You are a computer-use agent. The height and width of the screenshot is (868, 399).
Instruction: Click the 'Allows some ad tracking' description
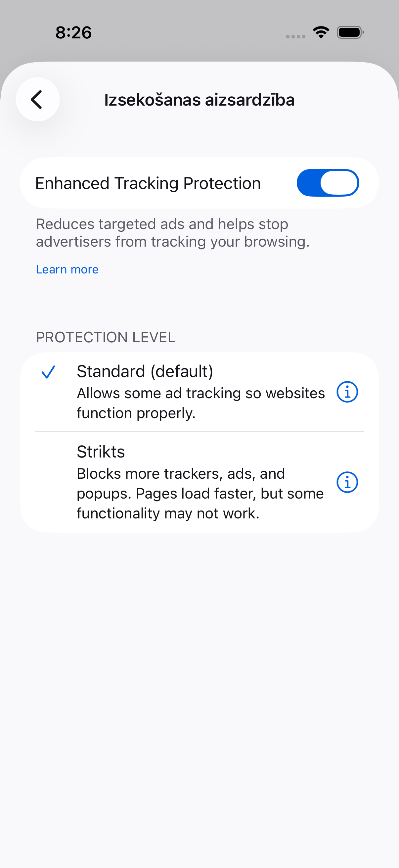click(x=201, y=403)
